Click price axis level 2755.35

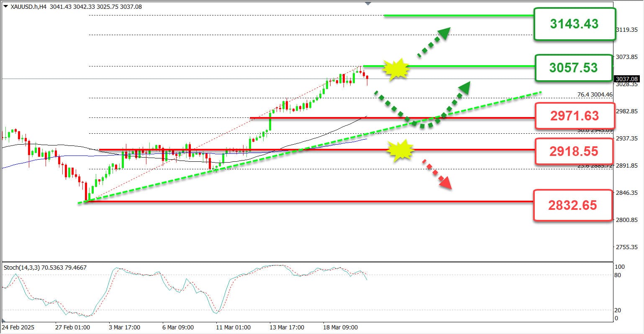pos(627,247)
